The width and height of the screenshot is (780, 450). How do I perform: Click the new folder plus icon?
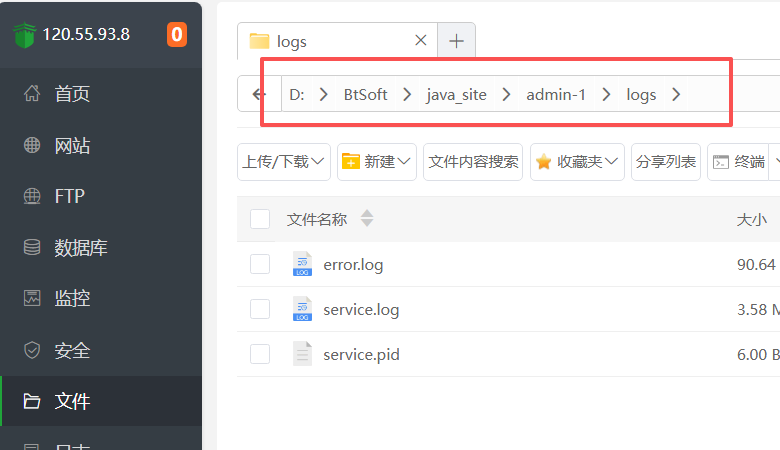coord(351,161)
